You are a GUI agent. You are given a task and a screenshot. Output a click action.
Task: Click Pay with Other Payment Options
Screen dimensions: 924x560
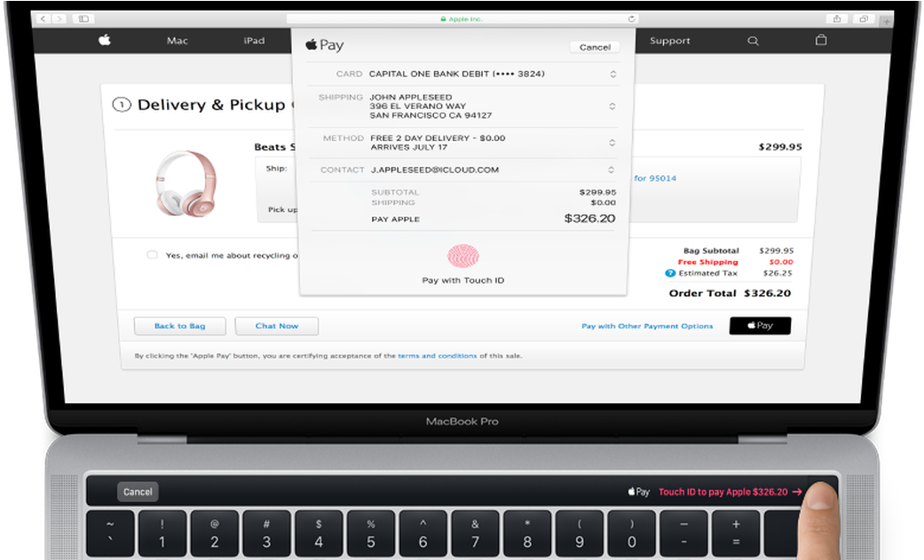point(647,326)
